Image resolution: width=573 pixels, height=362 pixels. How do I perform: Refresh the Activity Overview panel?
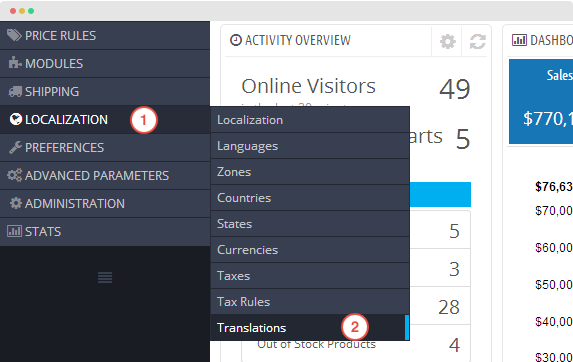[478, 41]
